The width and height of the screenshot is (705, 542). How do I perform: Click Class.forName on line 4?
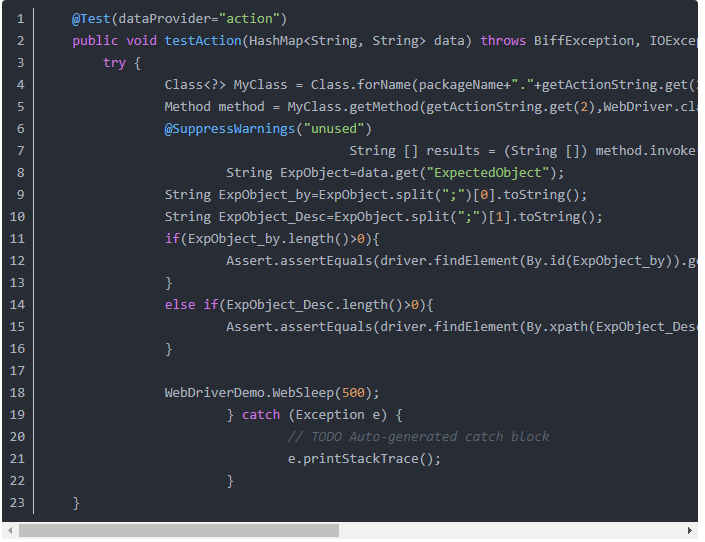361,85
